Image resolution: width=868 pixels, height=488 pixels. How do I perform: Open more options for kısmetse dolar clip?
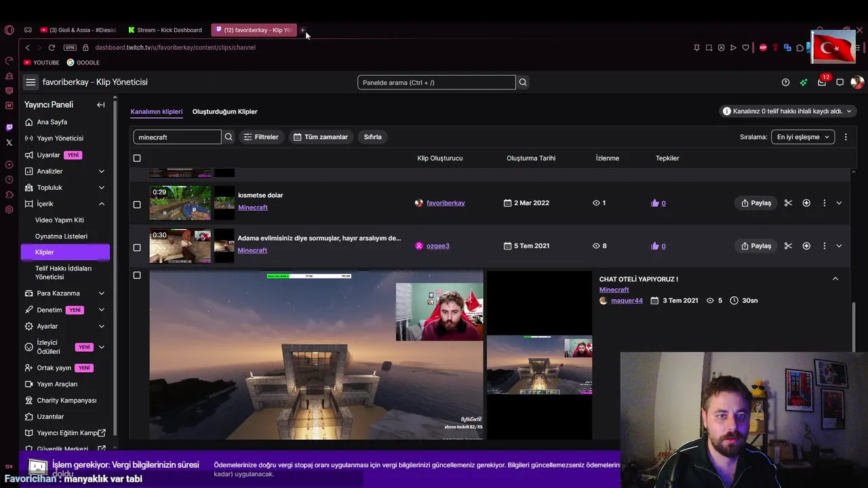click(824, 203)
